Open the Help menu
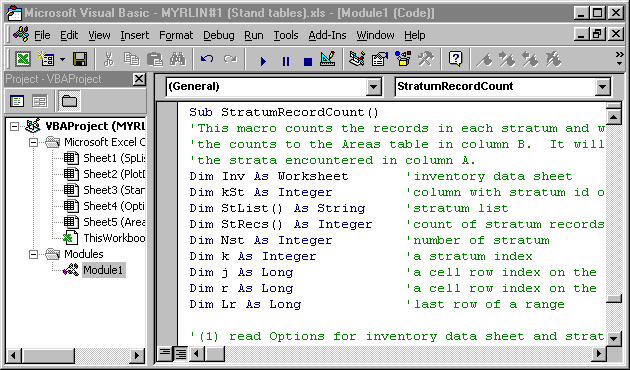This screenshot has width=630, height=370. (x=415, y=35)
